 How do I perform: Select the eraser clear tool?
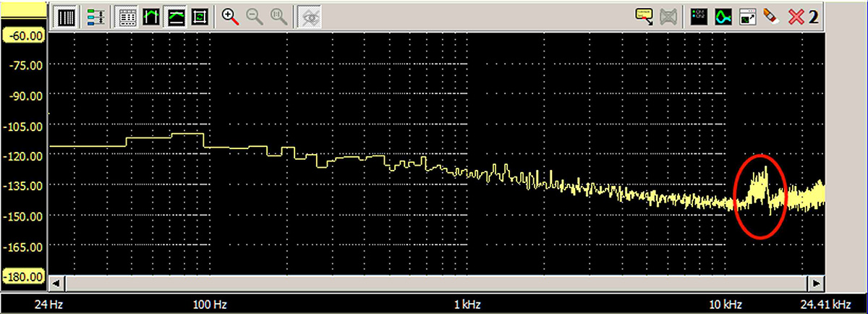coord(771,16)
